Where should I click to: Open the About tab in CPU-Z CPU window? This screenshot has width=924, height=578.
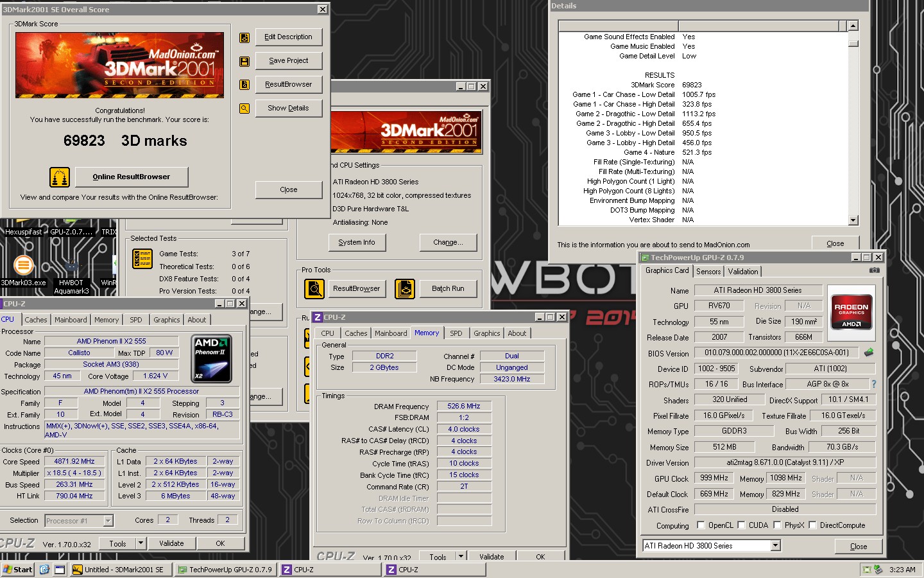click(197, 320)
